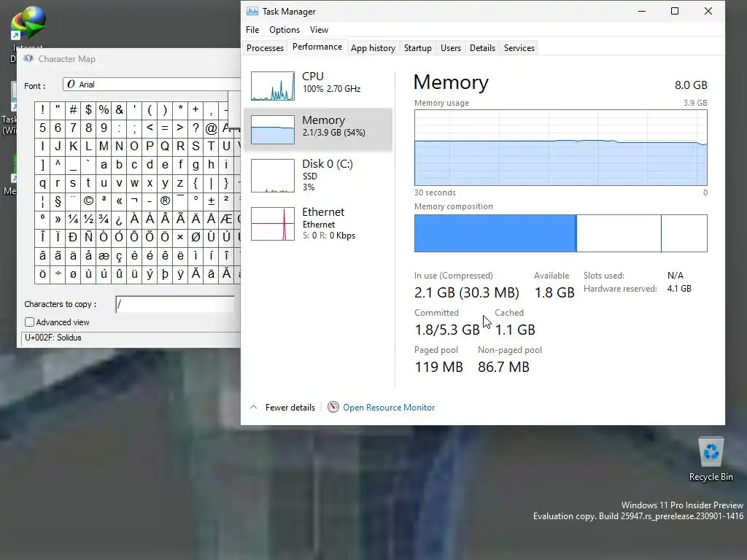The width and height of the screenshot is (747, 560).
Task: Click the U+002F: Solidus status bar text
Action: [53, 338]
